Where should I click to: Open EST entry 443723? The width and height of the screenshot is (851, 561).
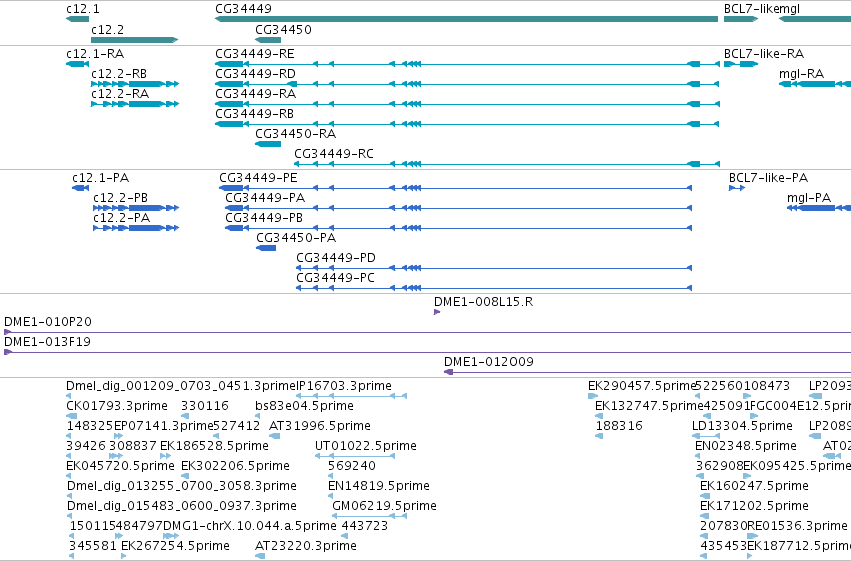pos(364,526)
